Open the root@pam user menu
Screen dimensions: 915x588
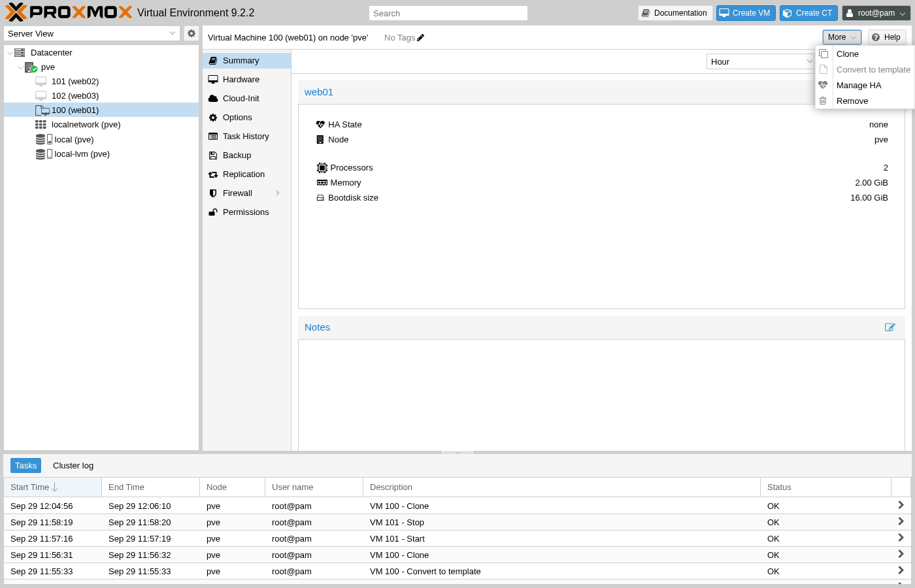click(x=876, y=13)
